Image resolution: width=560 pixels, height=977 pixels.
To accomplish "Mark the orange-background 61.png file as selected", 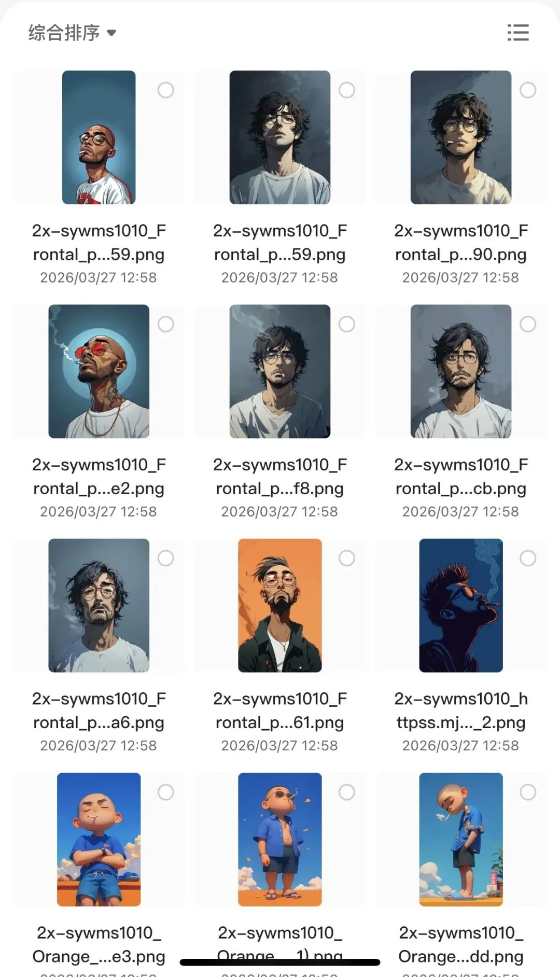I will point(347,559).
